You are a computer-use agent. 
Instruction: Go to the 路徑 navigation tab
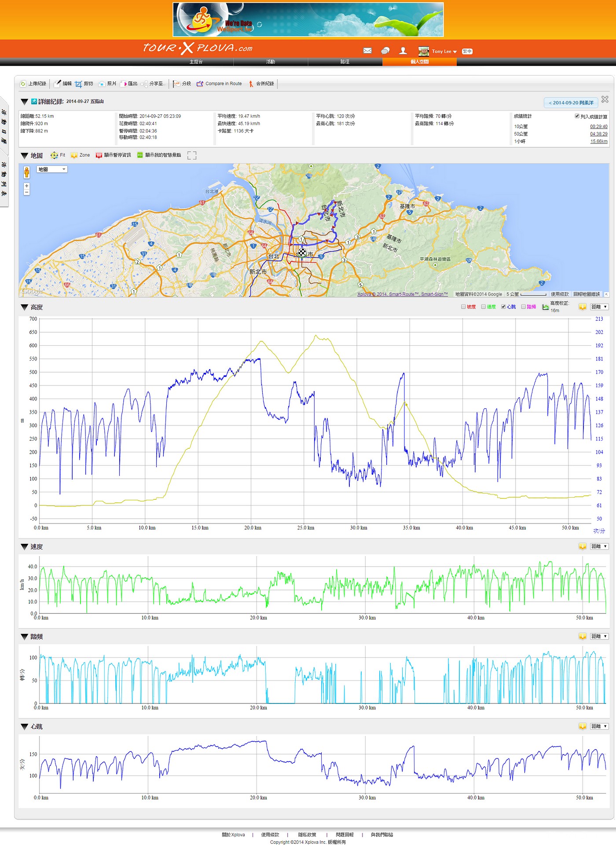pyautogui.click(x=345, y=62)
